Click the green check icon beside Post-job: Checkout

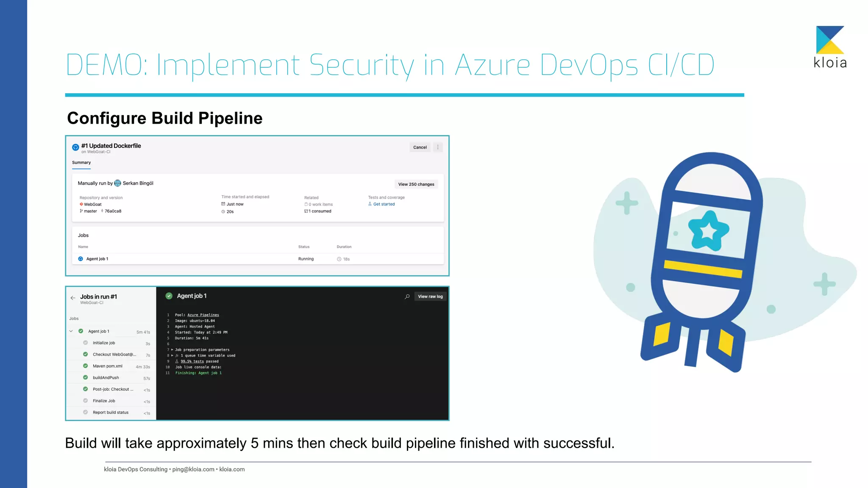pyautogui.click(x=85, y=389)
